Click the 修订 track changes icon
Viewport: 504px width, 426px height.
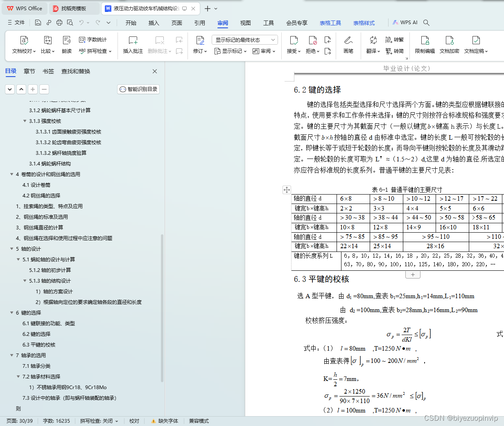pyautogui.click(x=200, y=40)
